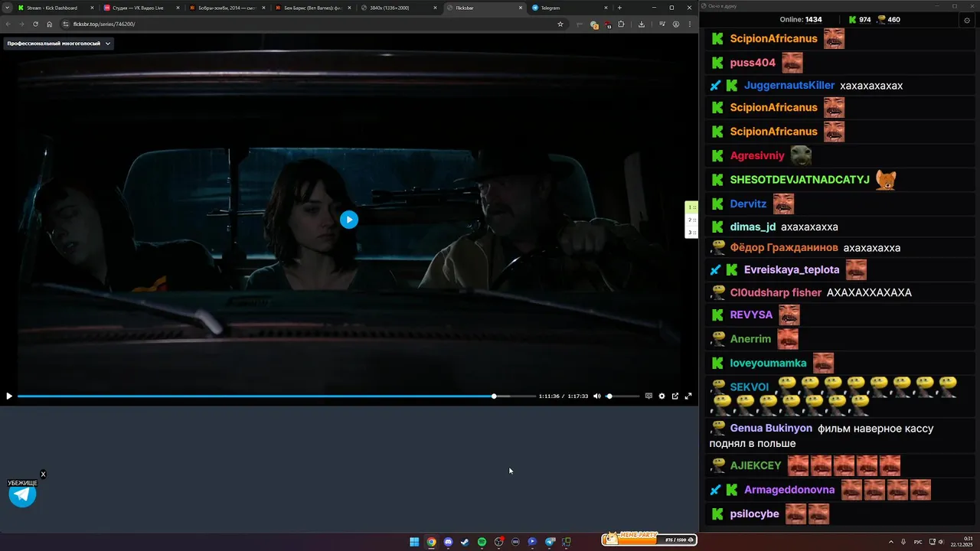Mute the video player volume
Screen dimensions: 980x551
pos(597,396)
